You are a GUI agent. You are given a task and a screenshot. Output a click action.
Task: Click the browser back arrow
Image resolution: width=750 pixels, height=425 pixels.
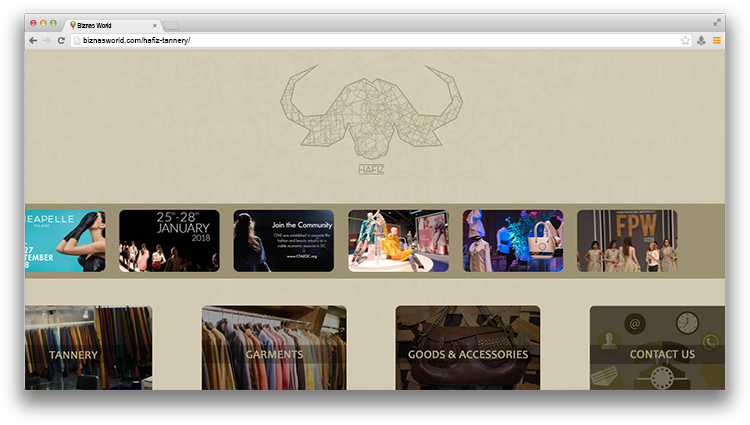coord(33,40)
